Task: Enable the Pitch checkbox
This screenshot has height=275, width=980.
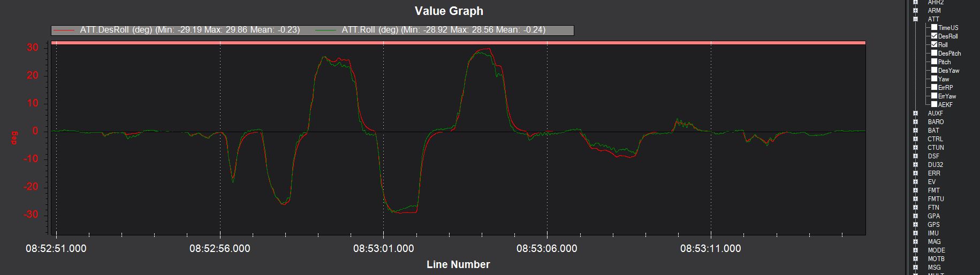Action: coord(935,62)
